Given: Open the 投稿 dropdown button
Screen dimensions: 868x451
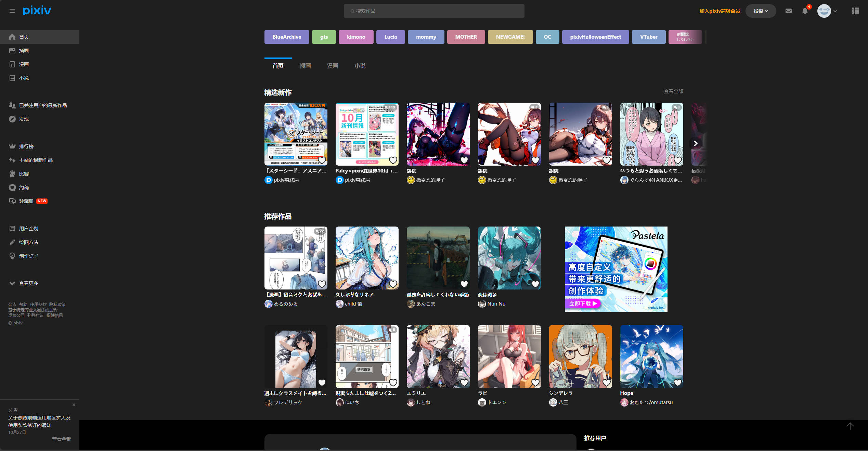Looking at the screenshot, I should (760, 11).
